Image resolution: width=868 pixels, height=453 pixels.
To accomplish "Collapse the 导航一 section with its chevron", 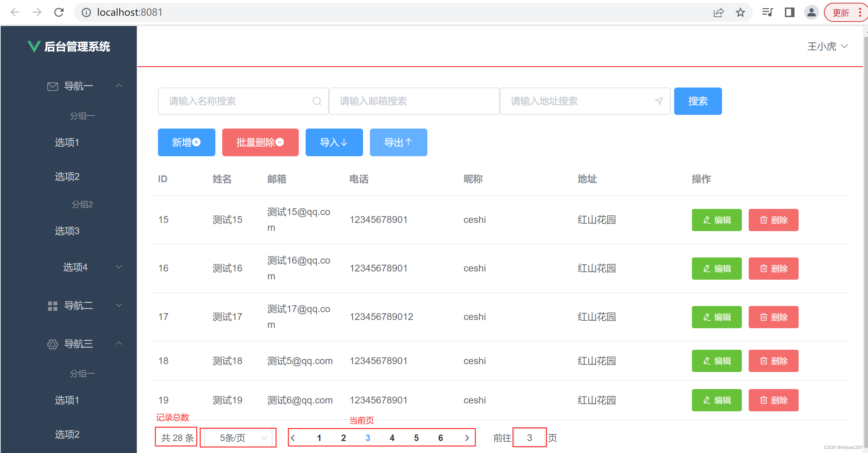I will tap(119, 85).
